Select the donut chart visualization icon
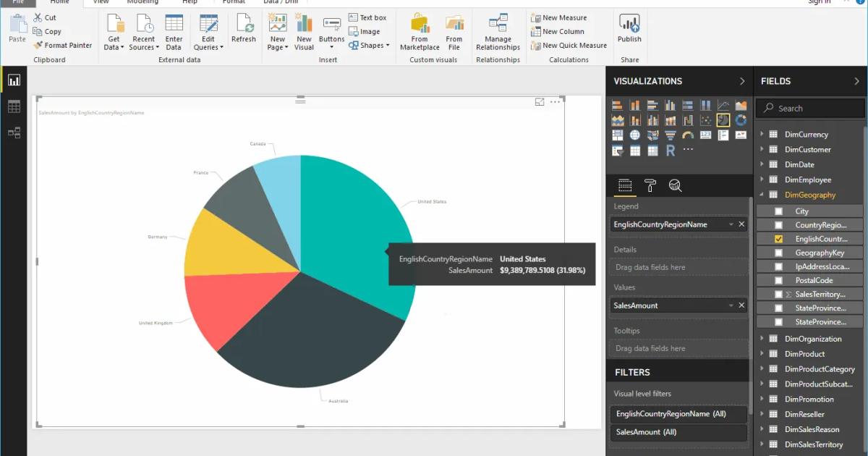 [x=740, y=120]
